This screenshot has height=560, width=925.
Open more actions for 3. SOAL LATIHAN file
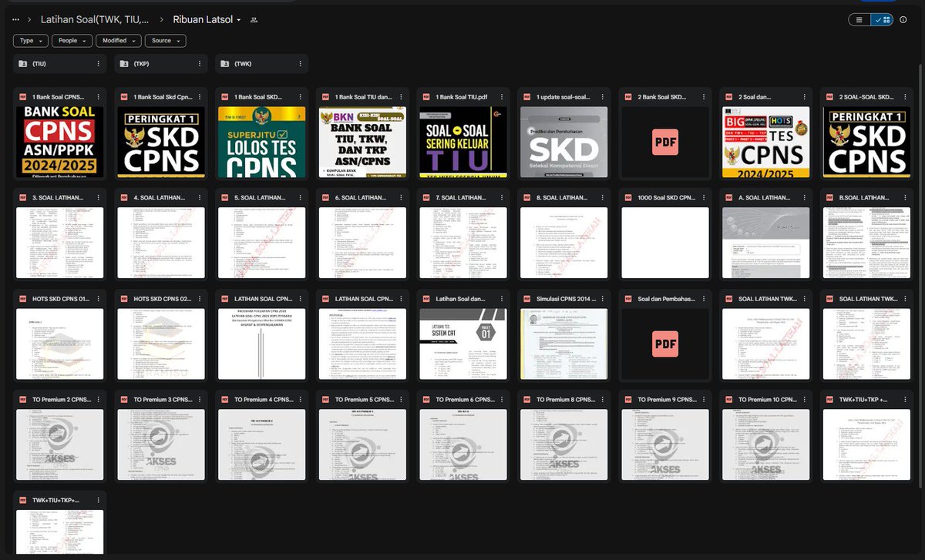pos(98,198)
